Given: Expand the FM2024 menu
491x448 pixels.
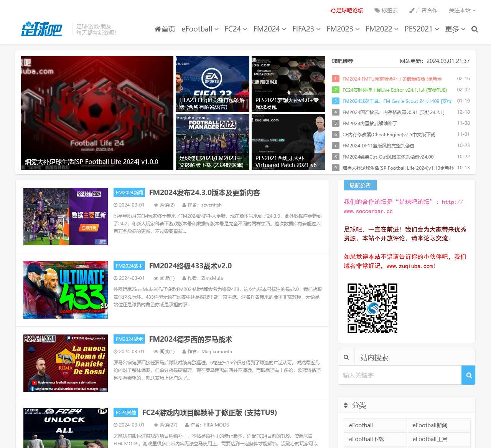Looking at the screenshot, I should click(x=270, y=29).
